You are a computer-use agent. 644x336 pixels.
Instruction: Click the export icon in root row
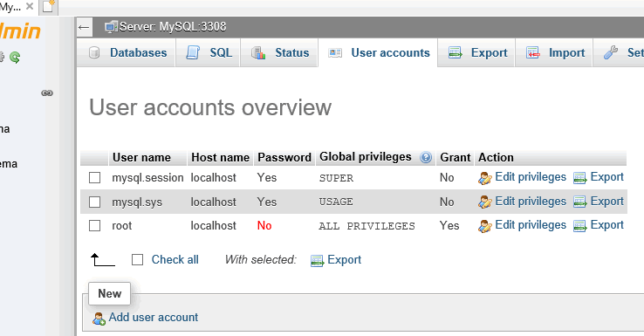coord(580,226)
